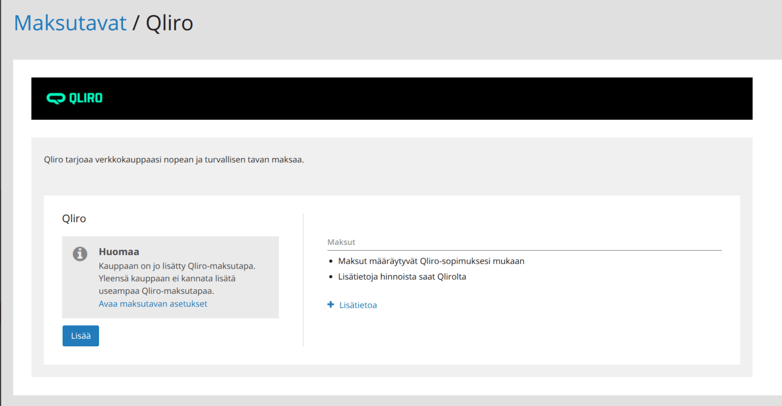Go back to Maksutavat via the breadcrumb
The width and height of the screenshot is (782, 406).
coord(70,22)
